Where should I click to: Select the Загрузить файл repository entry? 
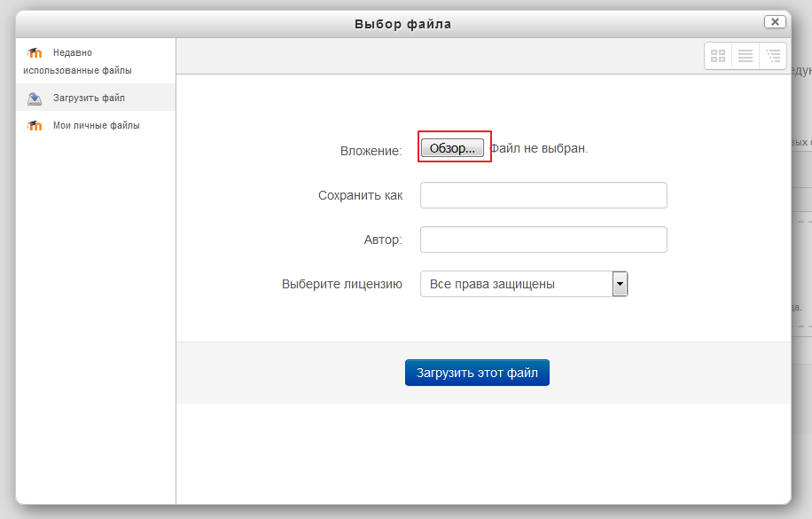[89, 98]
